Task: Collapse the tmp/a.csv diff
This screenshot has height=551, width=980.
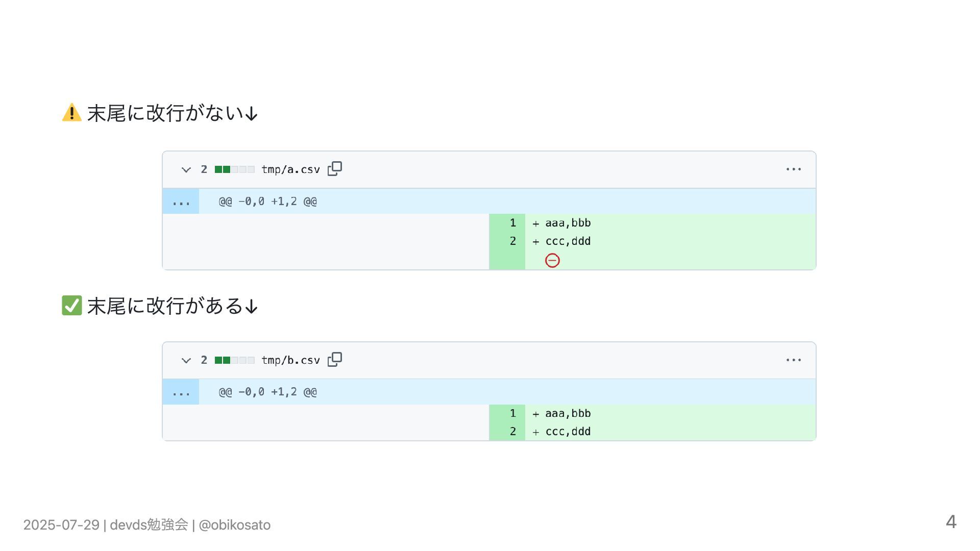Action: tap(186, 169)
